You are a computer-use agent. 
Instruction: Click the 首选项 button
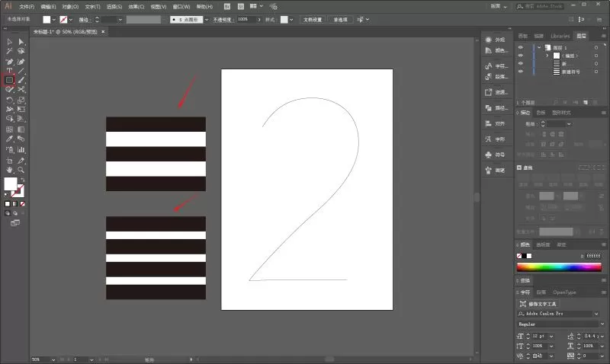pyautogui.click(x=340, y=20)
